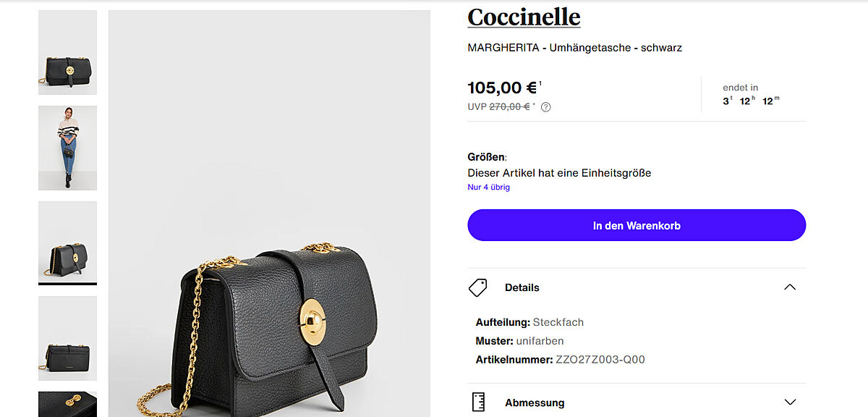Collapse the Details section chevron
868x417 pixels.
[x=790, y=287]
